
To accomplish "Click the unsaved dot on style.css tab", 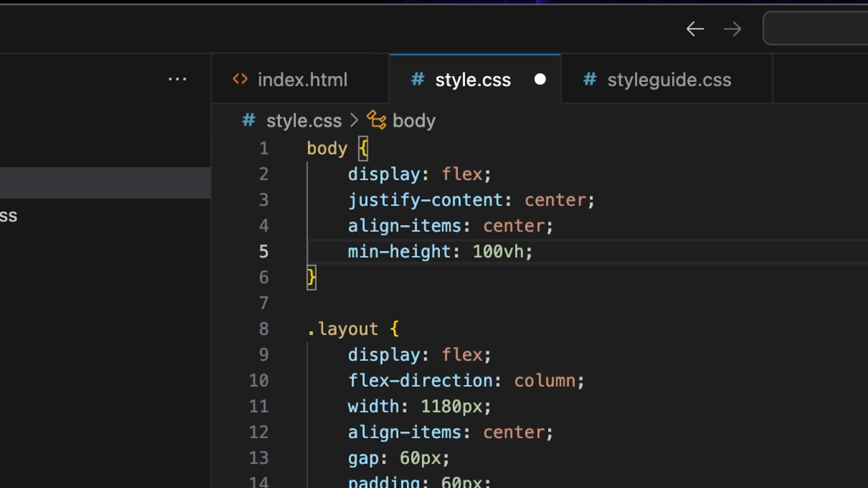I will tap(540, 80).
